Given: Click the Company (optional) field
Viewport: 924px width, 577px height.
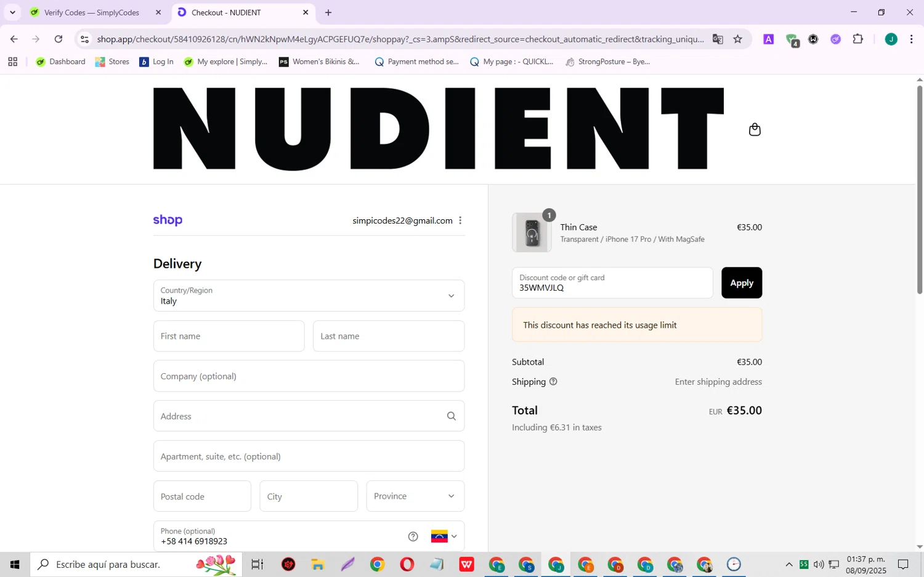Looking at the screenshot, I should pos(309,376).
